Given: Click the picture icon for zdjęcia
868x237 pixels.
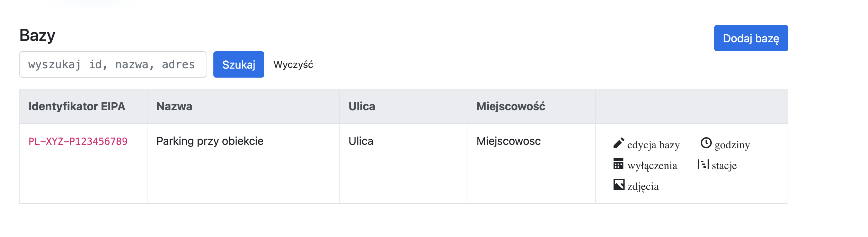Looking at the screenshot, I should tap(619, 185).
